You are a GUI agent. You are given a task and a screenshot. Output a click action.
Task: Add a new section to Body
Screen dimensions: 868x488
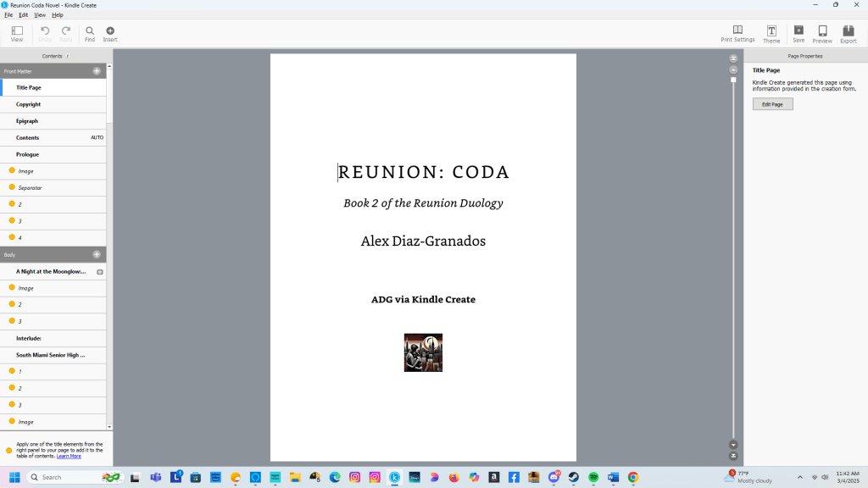(97, 254)
